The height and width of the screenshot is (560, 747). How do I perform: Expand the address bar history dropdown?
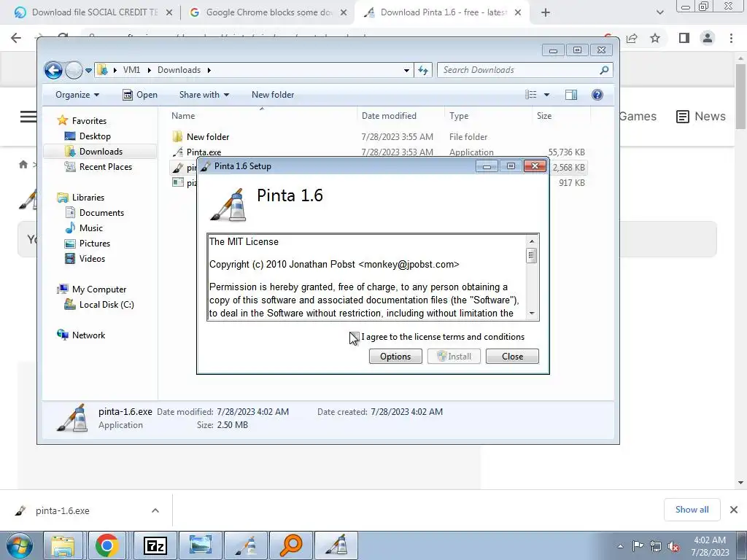[406, 70]
